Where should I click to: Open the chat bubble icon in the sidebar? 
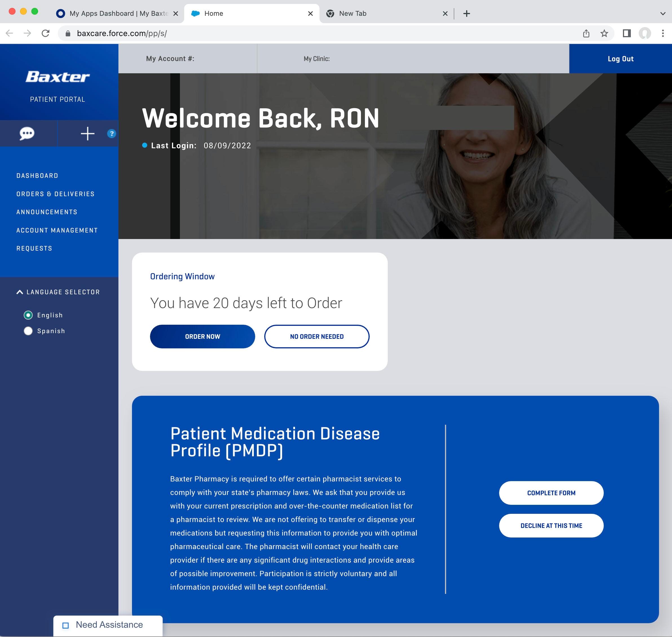point(27,133)
